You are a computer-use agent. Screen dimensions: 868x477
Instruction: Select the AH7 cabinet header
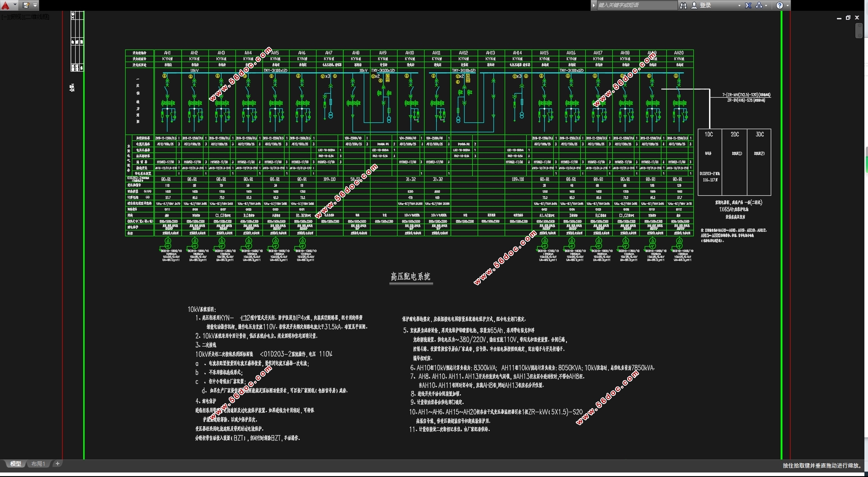pyautogui.click(x=329, y=53)
